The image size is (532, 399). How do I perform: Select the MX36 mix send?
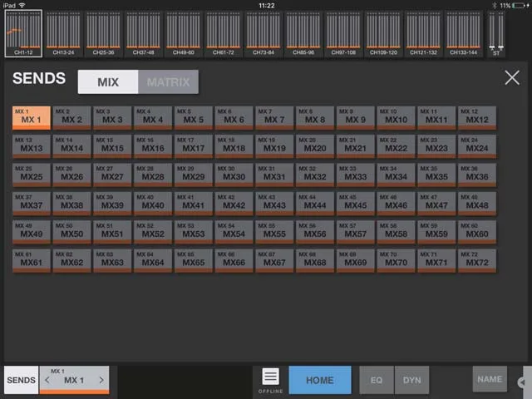(477, 175)
